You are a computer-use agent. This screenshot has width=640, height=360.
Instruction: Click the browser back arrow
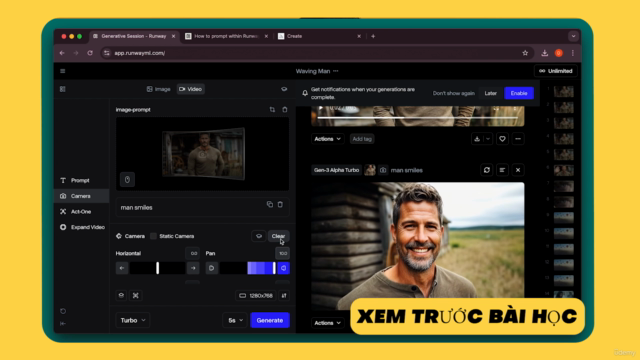(62, 53)
